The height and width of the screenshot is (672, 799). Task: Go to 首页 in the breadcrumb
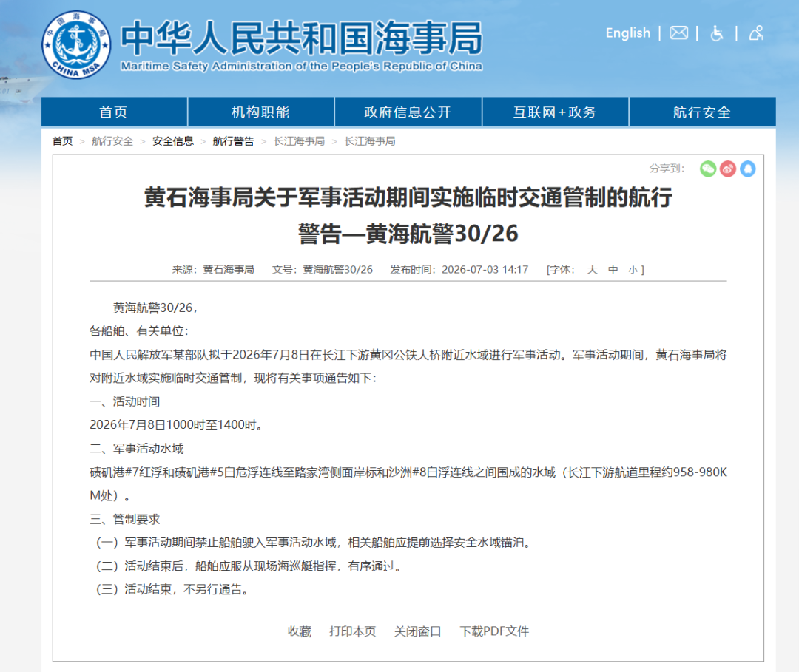[63, 141]
